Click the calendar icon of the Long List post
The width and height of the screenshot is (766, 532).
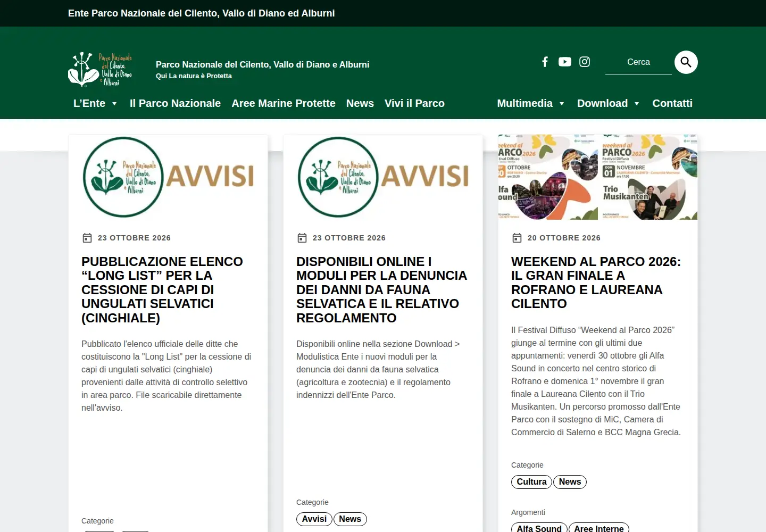87,238
